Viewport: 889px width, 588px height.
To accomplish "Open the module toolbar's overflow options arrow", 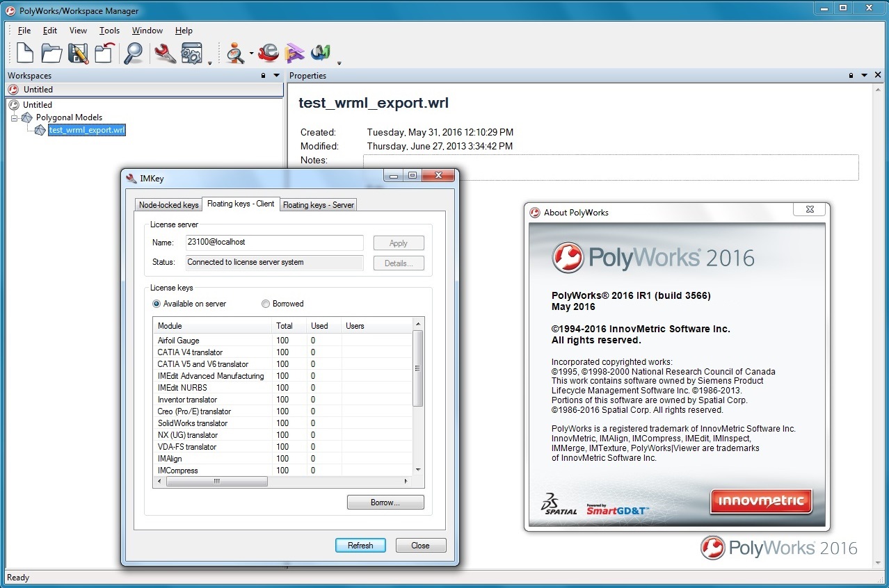I will click(338, 63).
